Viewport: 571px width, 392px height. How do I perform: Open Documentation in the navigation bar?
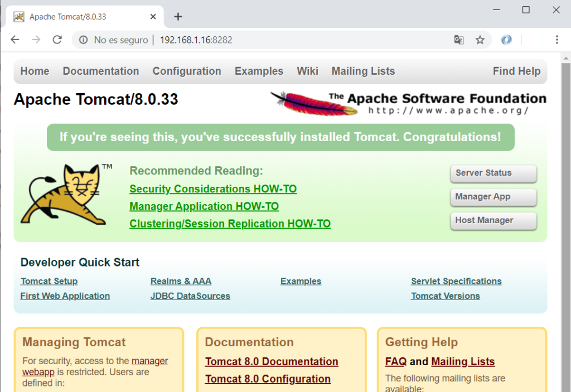click(x=101, y=71)
